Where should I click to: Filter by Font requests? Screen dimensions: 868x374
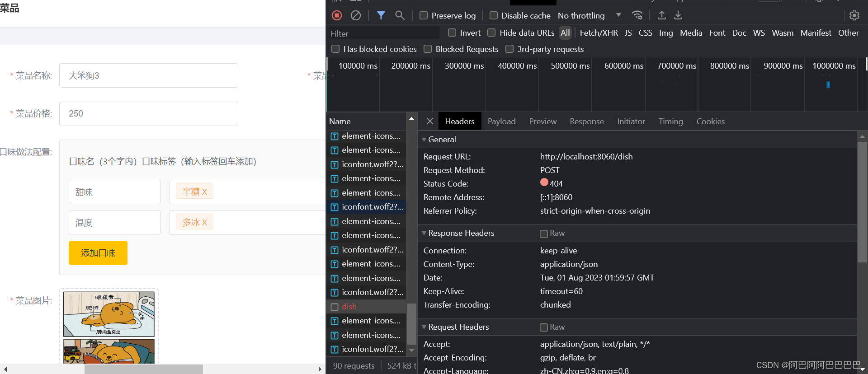point(717,33)
